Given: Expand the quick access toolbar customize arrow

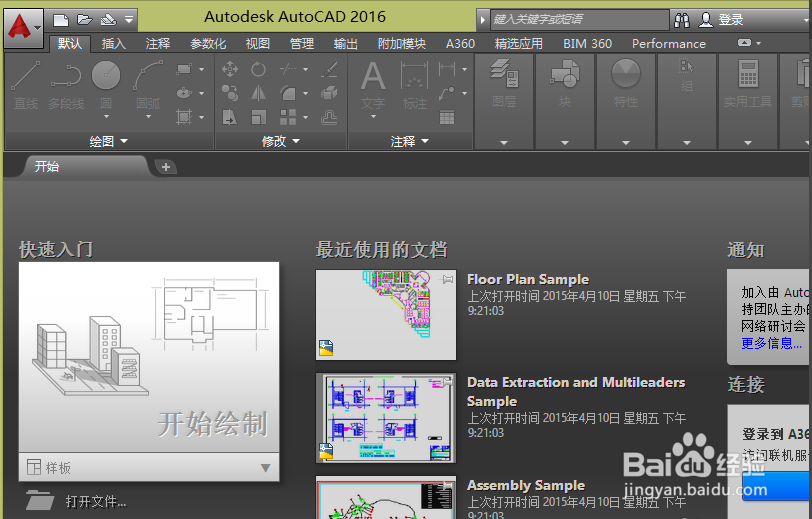Looking at the screenshot, I should pyautogui.click(x=129, y=20).
